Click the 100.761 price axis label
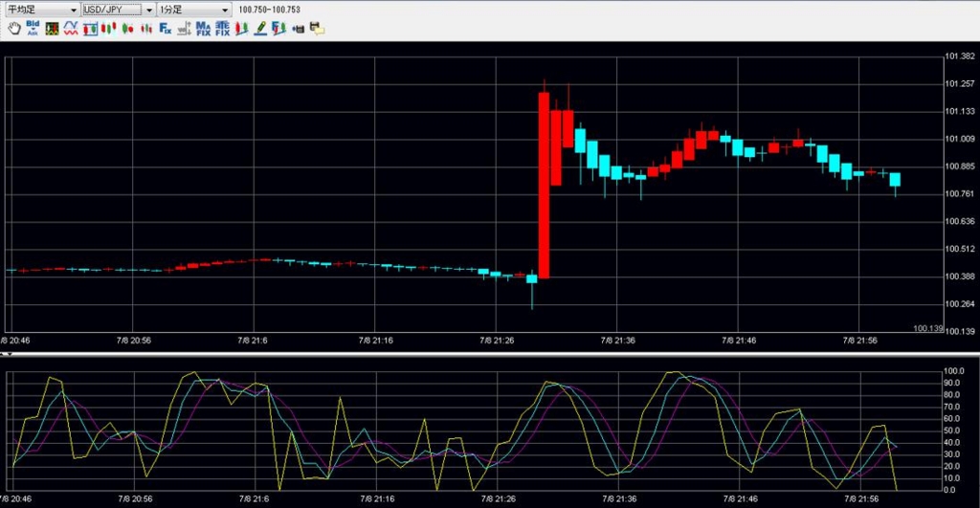 [959, 193]
